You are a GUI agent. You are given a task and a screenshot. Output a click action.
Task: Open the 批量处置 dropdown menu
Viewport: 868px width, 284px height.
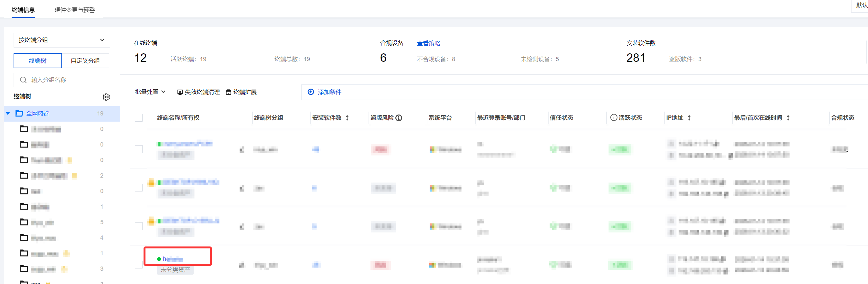coord(150,92)
